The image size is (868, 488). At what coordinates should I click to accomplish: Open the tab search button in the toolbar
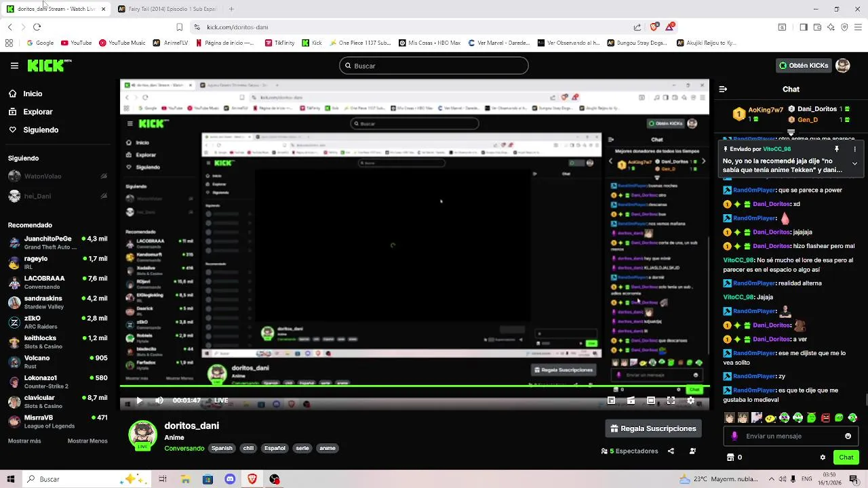coord(782,27)
